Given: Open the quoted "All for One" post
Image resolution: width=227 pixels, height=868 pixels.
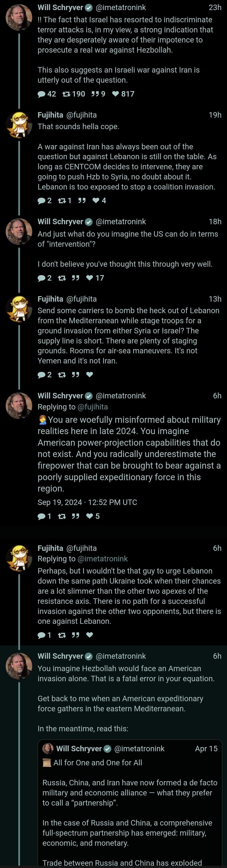Looking at the screenshot, I should point(130,802).
